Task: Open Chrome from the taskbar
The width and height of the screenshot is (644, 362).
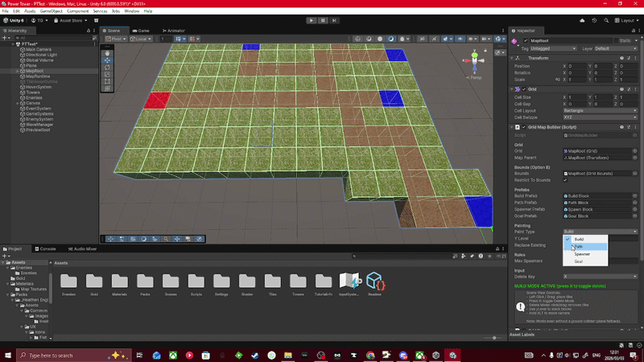Action: point(370,356)
